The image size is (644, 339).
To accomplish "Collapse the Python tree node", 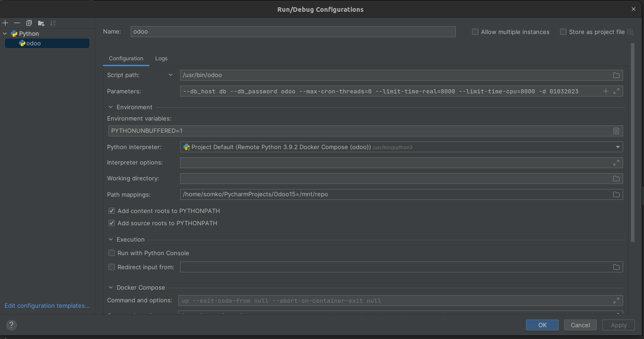I will click(5, 33).
